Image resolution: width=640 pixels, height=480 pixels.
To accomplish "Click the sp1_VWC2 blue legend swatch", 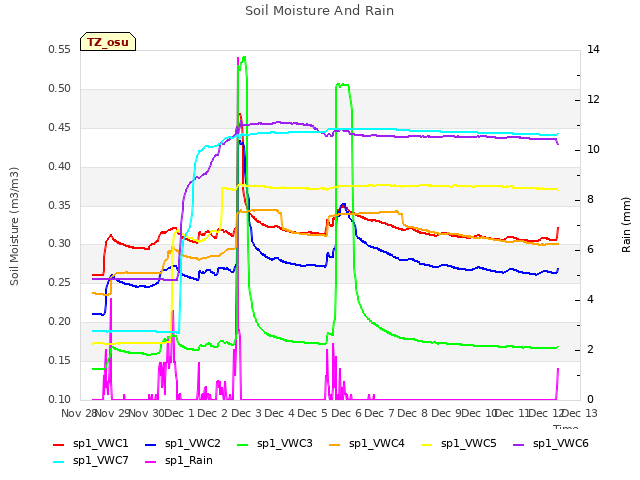I will tap(151, 444).
